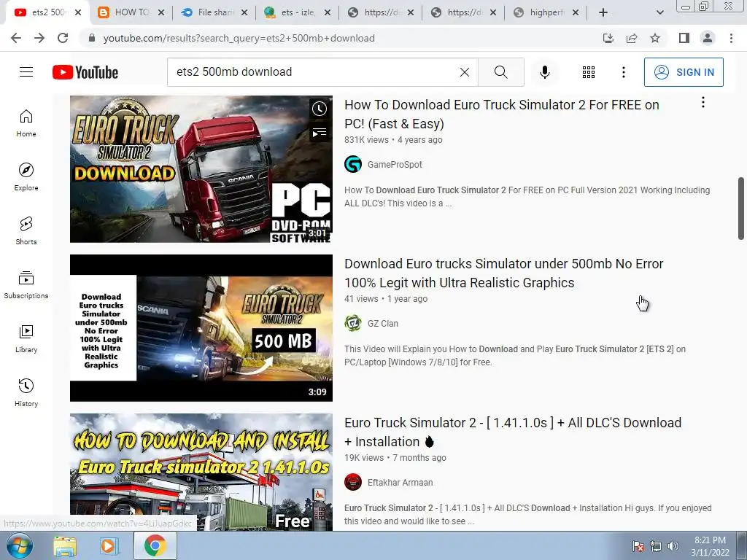Click the GZ Clan channel name
The width and height of the screenshot is (747, 560).
pyautogui.click(x=382, y=323)
